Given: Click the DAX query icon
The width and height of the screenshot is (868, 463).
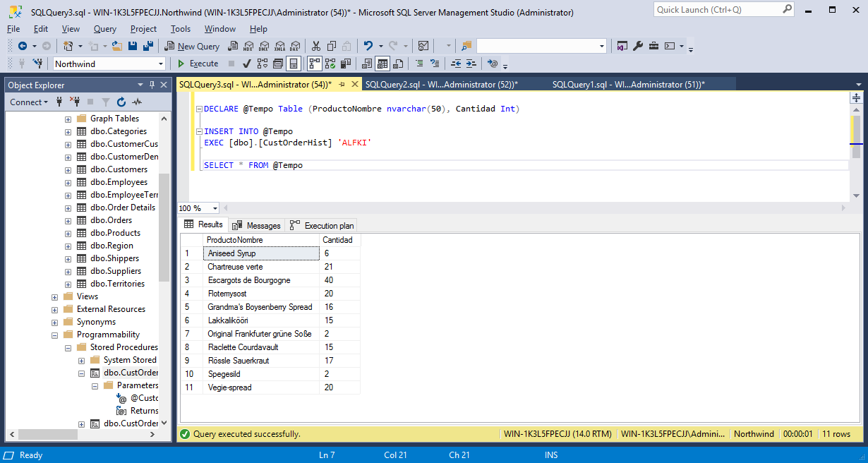Looking at the screenshot, I should pyautogui.click(x=295, y=46).
